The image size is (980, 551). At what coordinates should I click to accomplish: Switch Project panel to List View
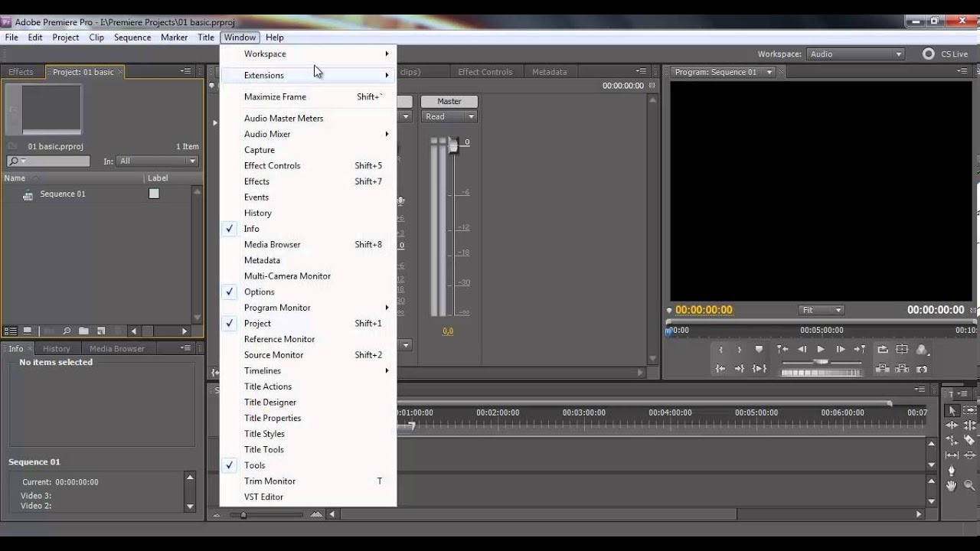(x=10, y=331)
